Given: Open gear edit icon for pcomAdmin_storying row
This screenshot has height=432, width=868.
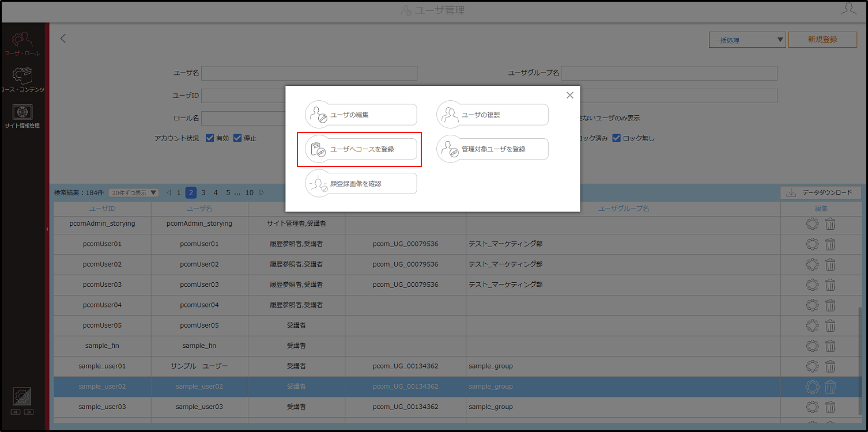Looking at the screenshot, I should (x=813, y=224).
